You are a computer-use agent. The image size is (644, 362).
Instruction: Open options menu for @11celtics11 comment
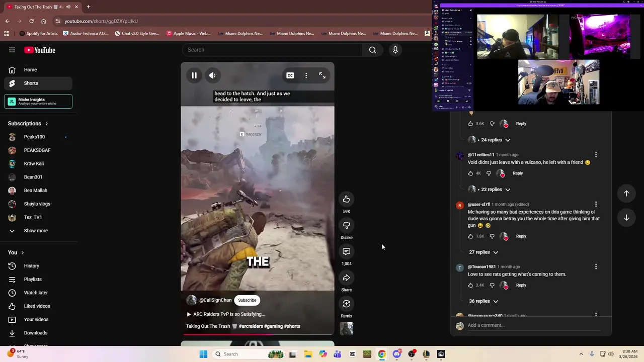(x=596, y=155)
